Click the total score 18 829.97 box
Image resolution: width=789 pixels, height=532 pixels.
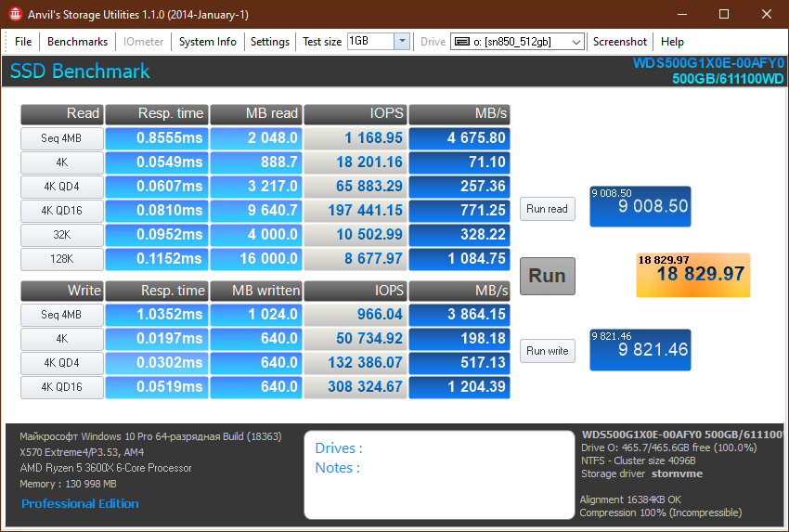click(x=692, y=276)
